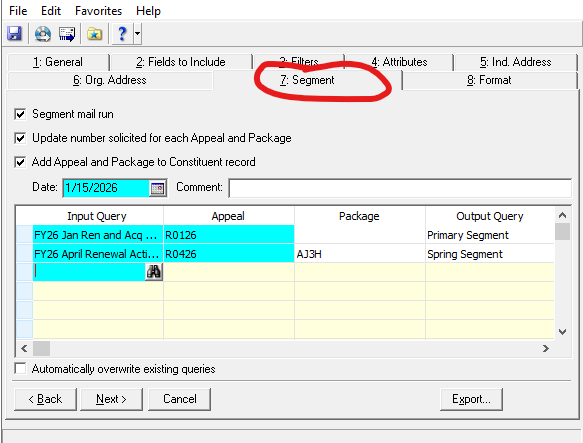Image resolution: width=583 pixels, height=443 pixels.
Task: Switch to the 4: Attributes tab
Action: click(399, 62)
